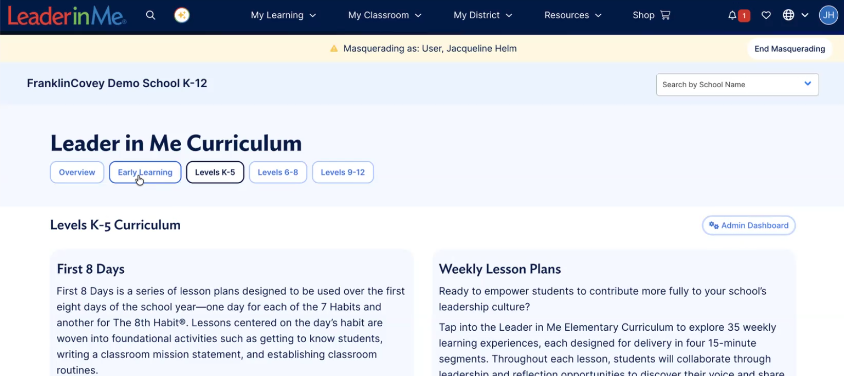Expand the My District menu
844x376 pixels.
tap(483, 15)
